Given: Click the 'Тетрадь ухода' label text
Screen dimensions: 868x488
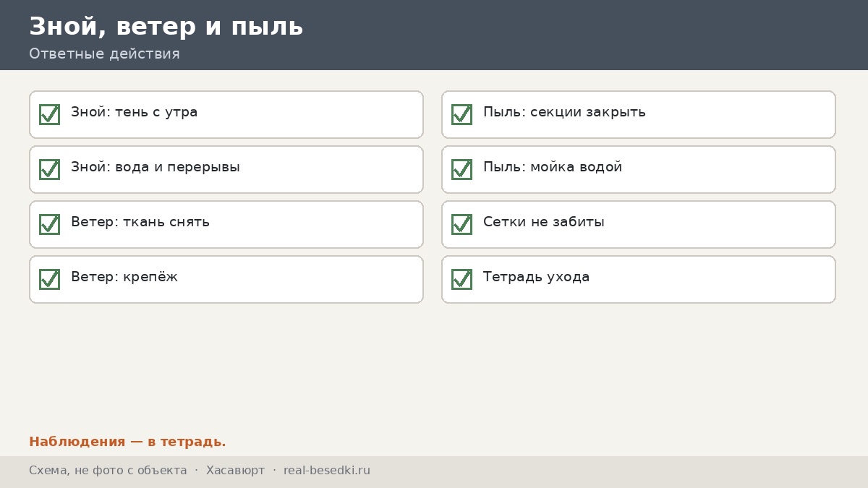Looking at the screenshot, I should click(x=536, y=277).
